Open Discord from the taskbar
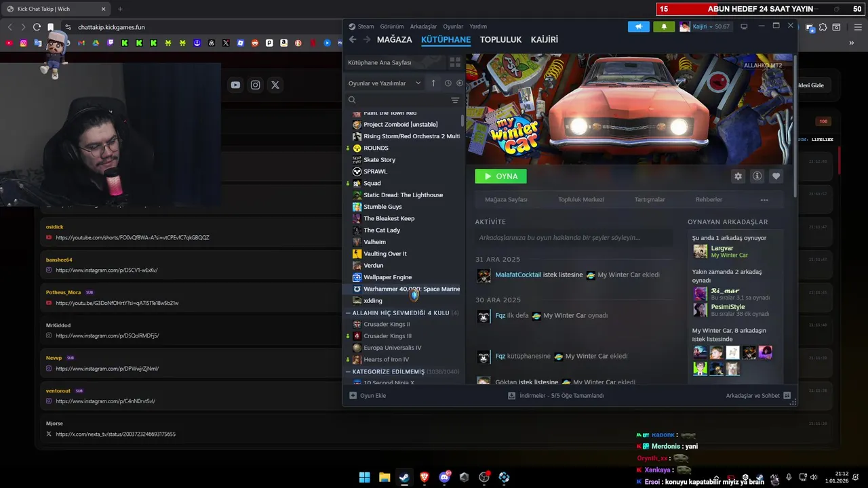This screenshot has width=868, height=488. (444, 477)
